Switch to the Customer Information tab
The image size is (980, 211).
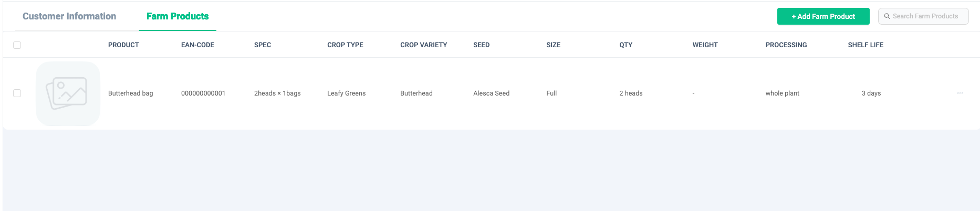69,16
